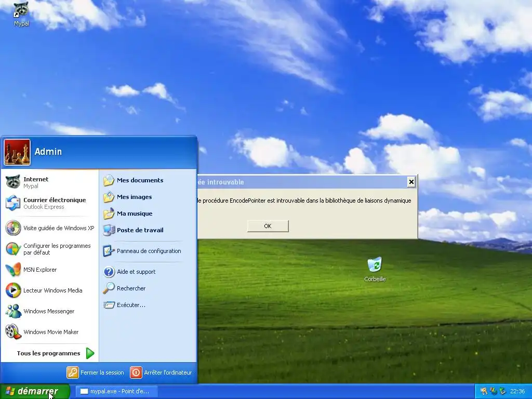Choose Exécuter... menu entry text
The height and width of the screenshot is (399, 532).
[131, 305]
